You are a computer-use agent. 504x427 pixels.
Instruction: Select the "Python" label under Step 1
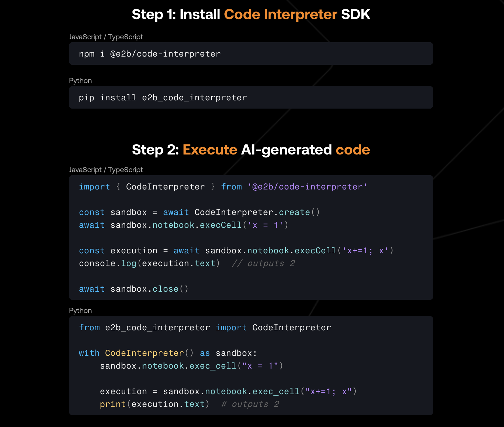[x=80, y=81]
